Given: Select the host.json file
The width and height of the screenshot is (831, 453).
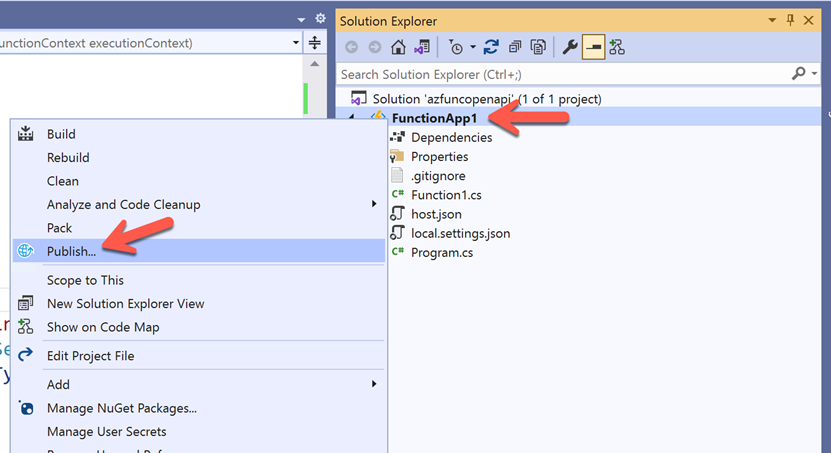Looking at the screenshot, I should [436, 214].
